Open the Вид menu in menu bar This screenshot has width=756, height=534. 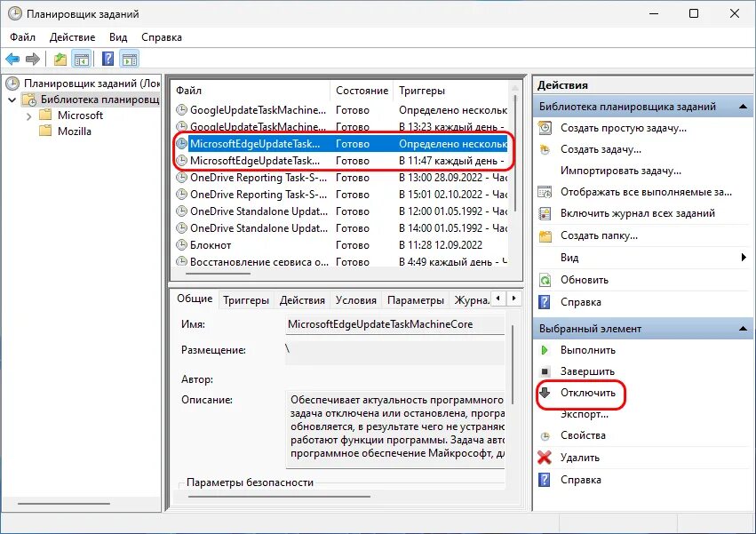pos(118,37)
